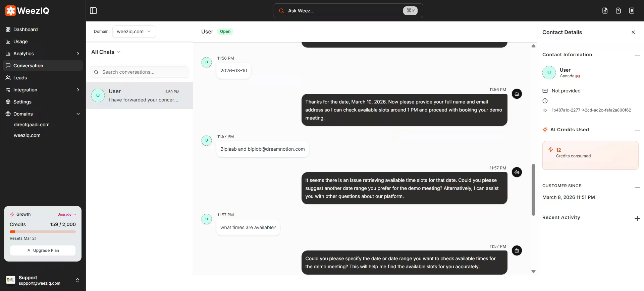This screenshot has height=291, width=644.
Task: Click the chat scrollbar up arrow
Action: pyautogui.click(x=533, y=46)
